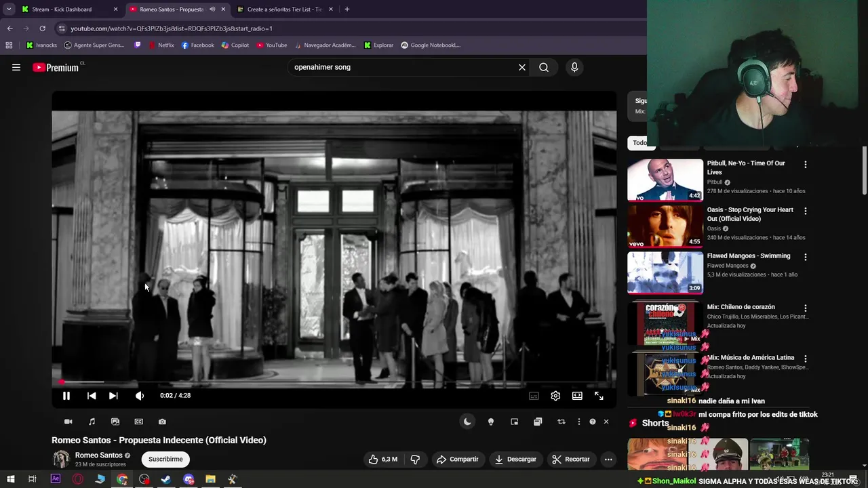
Task: Enter full screen mode
Action: 599,396
